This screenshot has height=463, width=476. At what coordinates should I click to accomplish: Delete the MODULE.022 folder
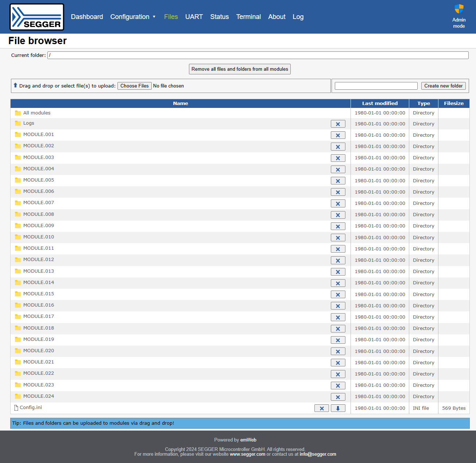pos(338,374)
